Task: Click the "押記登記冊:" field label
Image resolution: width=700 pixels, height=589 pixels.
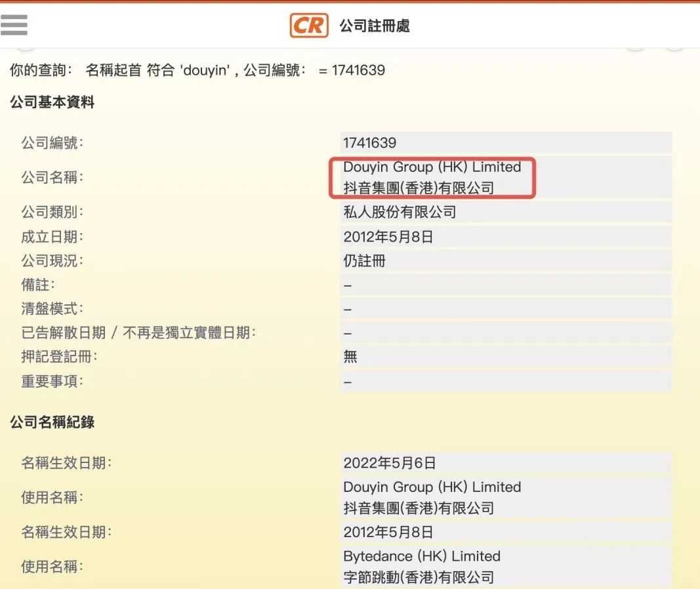Action: [x=60, y=357]
